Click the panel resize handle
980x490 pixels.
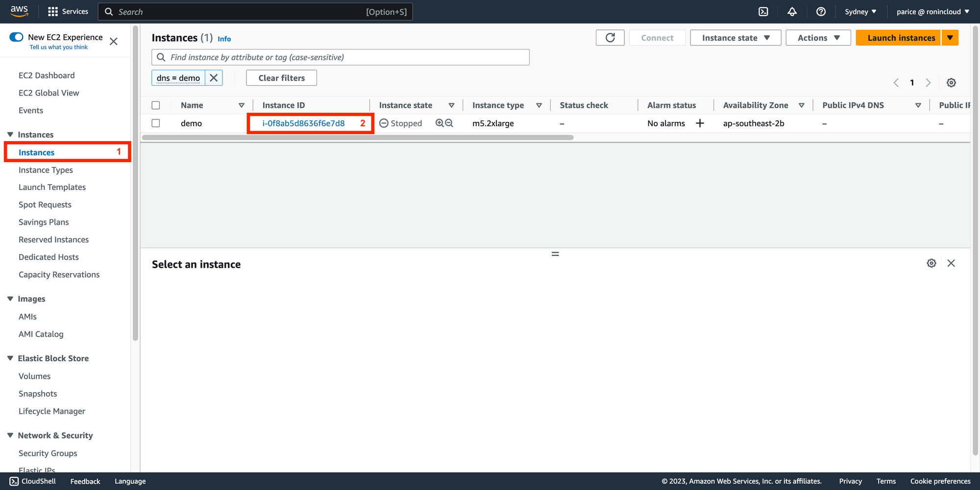555,254
